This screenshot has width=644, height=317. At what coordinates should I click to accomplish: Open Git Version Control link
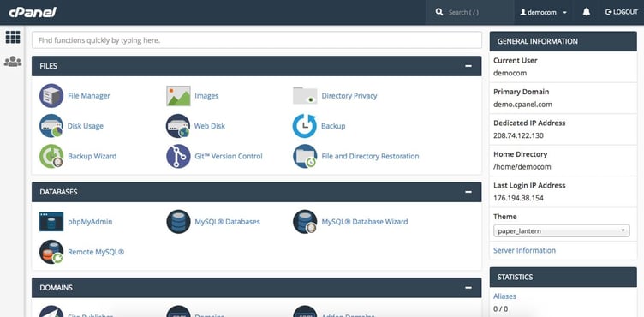[229, 156]
